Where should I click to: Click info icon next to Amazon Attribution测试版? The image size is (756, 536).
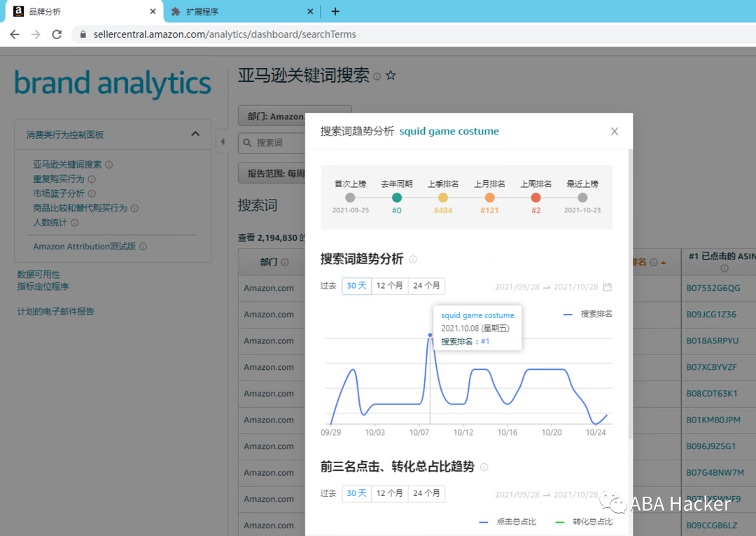pos(143,247)
